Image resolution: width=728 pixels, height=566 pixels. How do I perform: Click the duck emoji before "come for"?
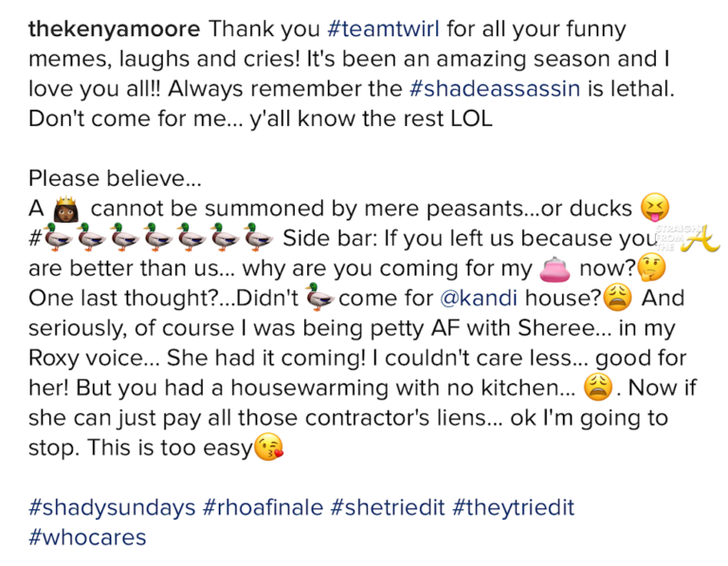pos(322,299)
